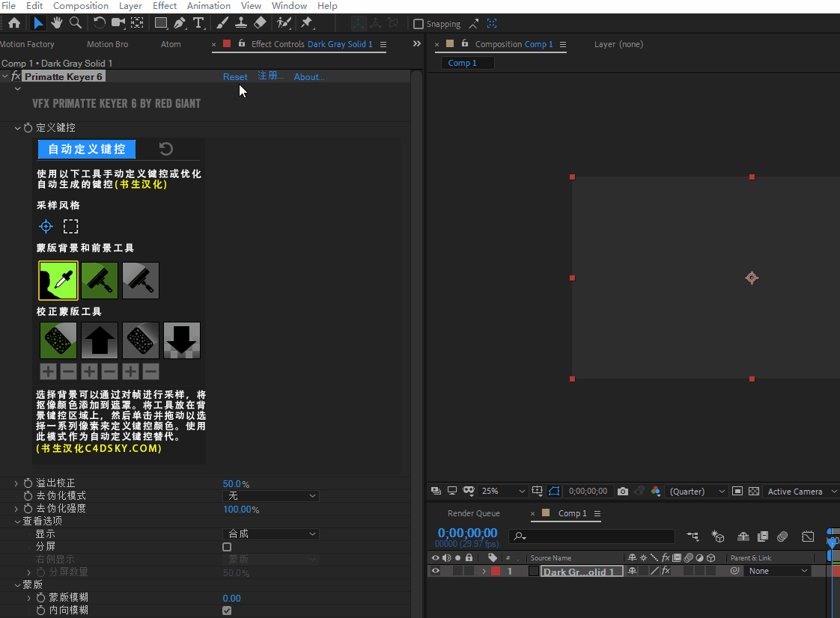Screen dimensions: 840x618
Task: Select the Rectangle shape tool
Action: [160, 23]
